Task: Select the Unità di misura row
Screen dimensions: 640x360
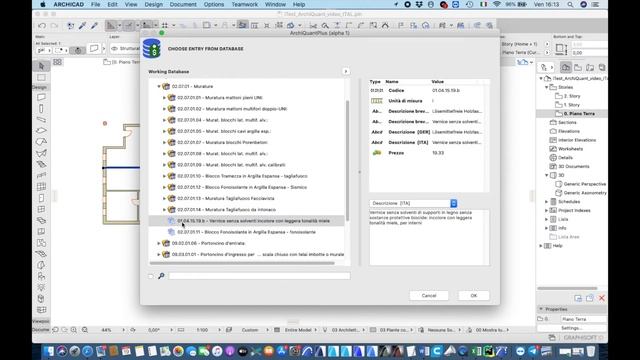Action: point(429,101)
